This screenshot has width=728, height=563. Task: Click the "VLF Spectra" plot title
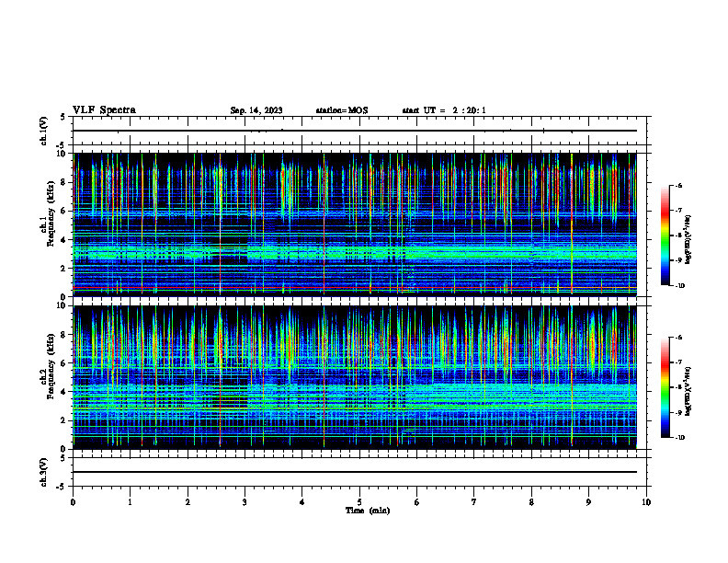(104, 110)
